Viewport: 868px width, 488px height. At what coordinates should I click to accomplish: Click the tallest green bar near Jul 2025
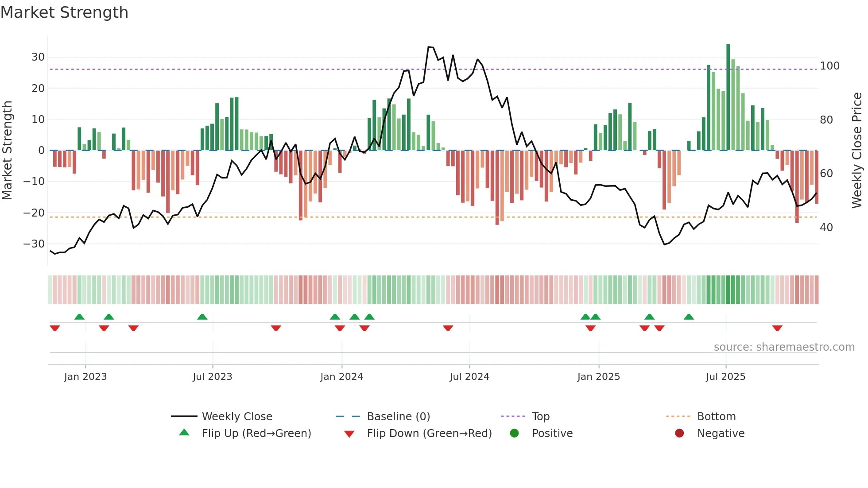pyautogui.click(x=728, y=97)
